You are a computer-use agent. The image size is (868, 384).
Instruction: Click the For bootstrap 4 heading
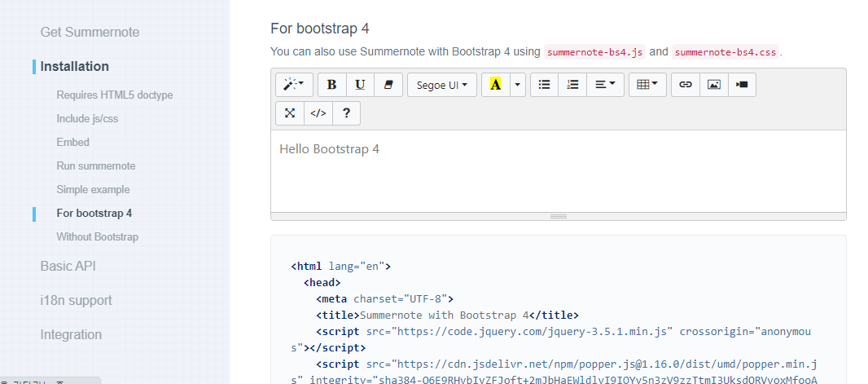[320, 29]
